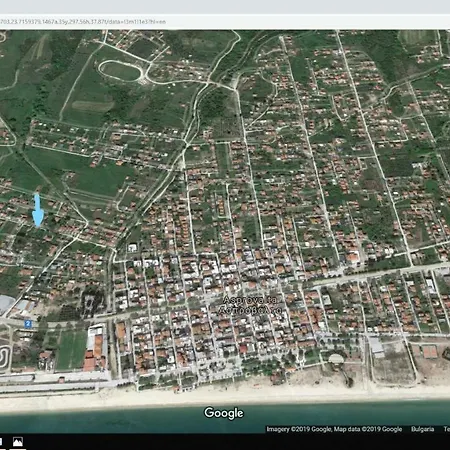The height and width of the screenshot is (450, 450).
Task: Click the blue route 2 road shield
Action: 28,323
